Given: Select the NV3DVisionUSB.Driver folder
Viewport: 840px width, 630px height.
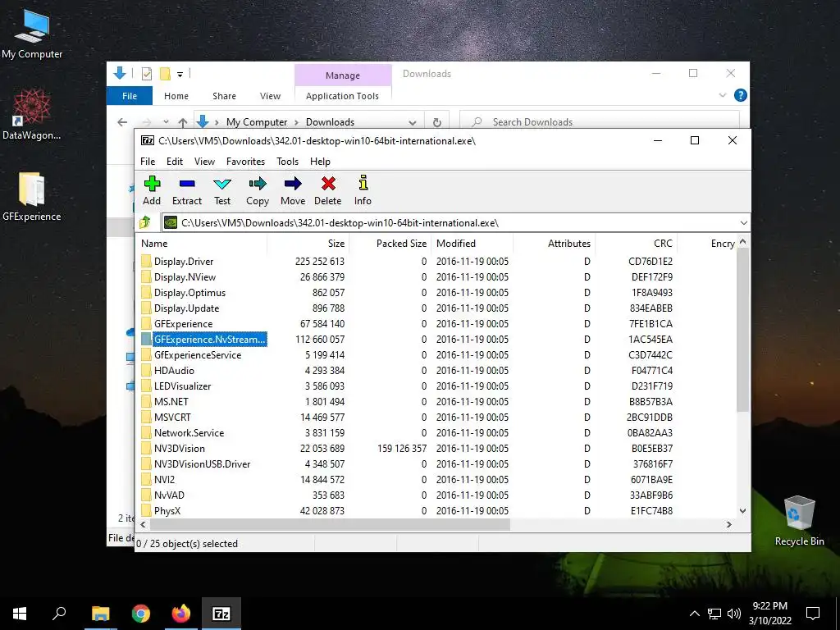Looking at the screenshot, I should click(x=202, y=463).
